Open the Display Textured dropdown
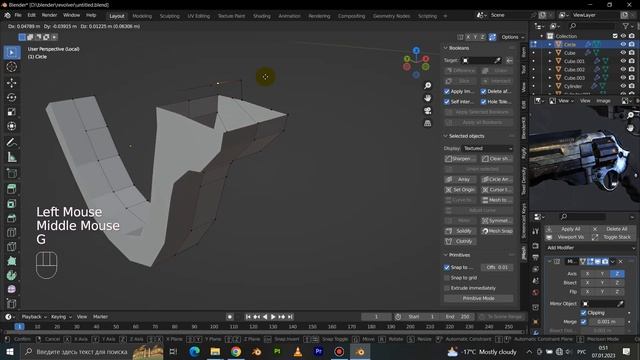 [488, 148]
